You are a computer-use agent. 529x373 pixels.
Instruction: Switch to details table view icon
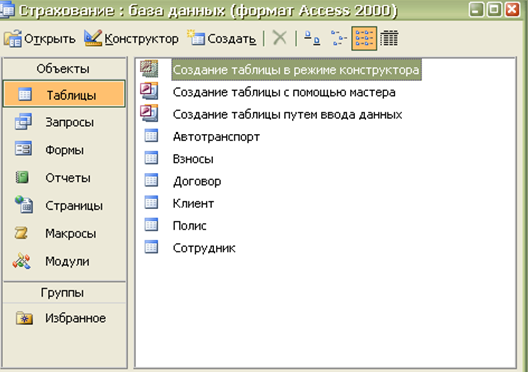pos(389,38)
